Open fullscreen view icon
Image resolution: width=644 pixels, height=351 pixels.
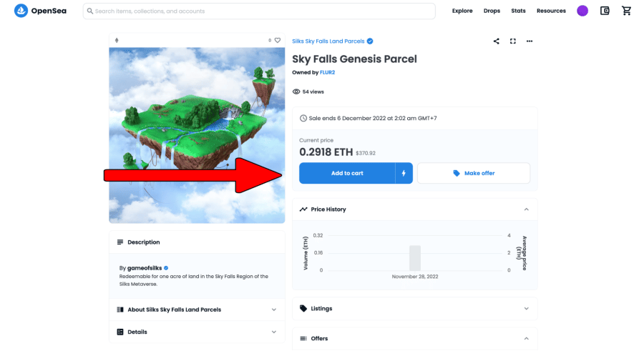512,41
